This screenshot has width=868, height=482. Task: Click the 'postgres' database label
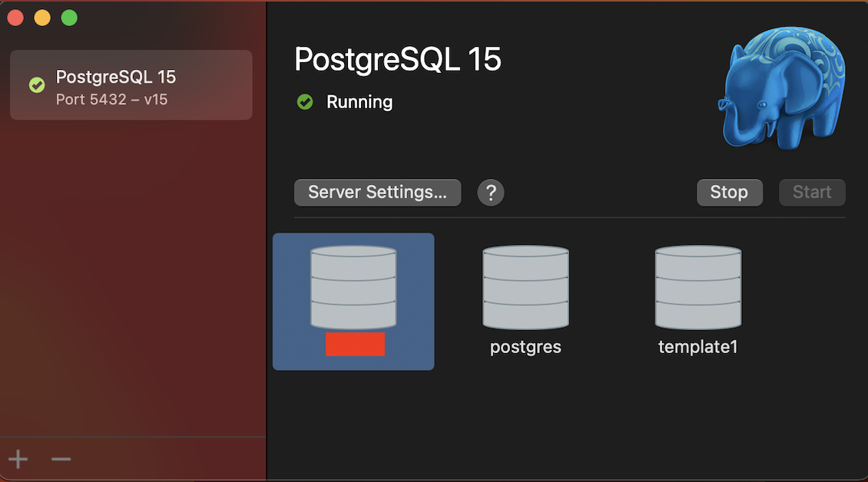pos(525,347)
